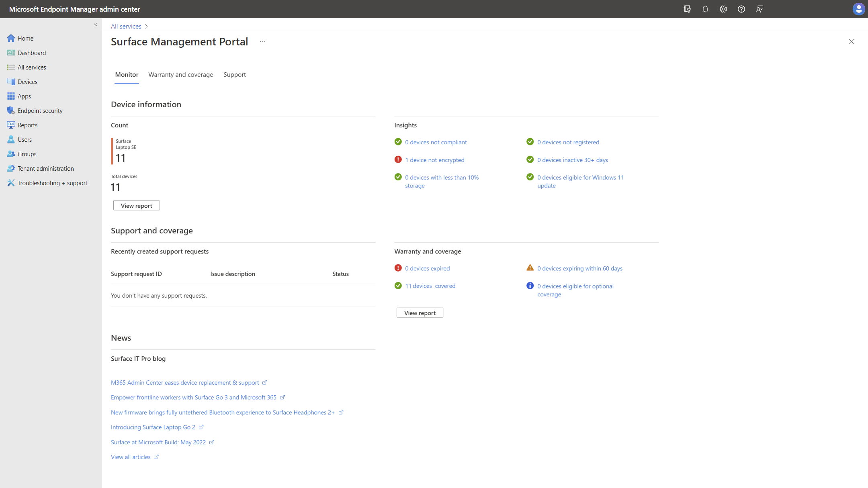The height and width of the screenshot is (488, 868).
Task: Switch to the Support tab
Action: coord(234,74)
